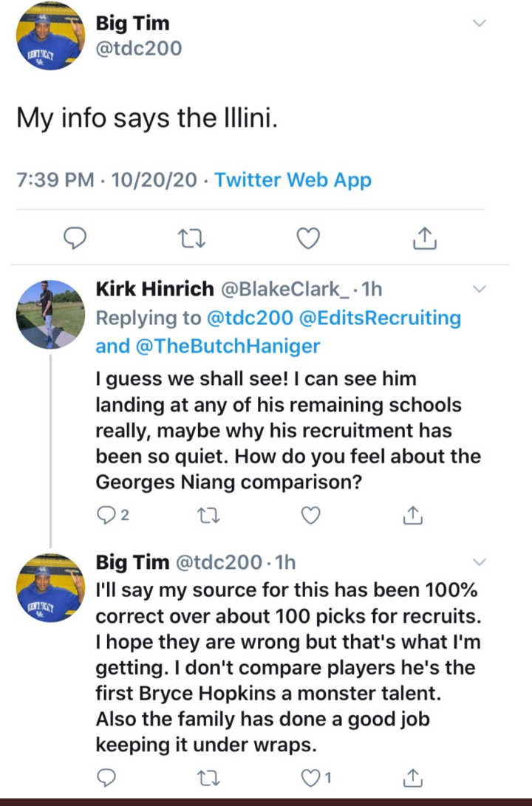Expand options menu on Kirk Hinrich's reply
Screen dimensions: 532x806
[x=480, y=288]
